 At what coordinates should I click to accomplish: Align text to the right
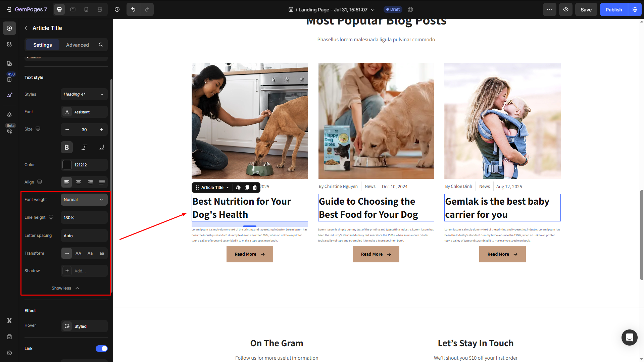(x=90, y=182)
